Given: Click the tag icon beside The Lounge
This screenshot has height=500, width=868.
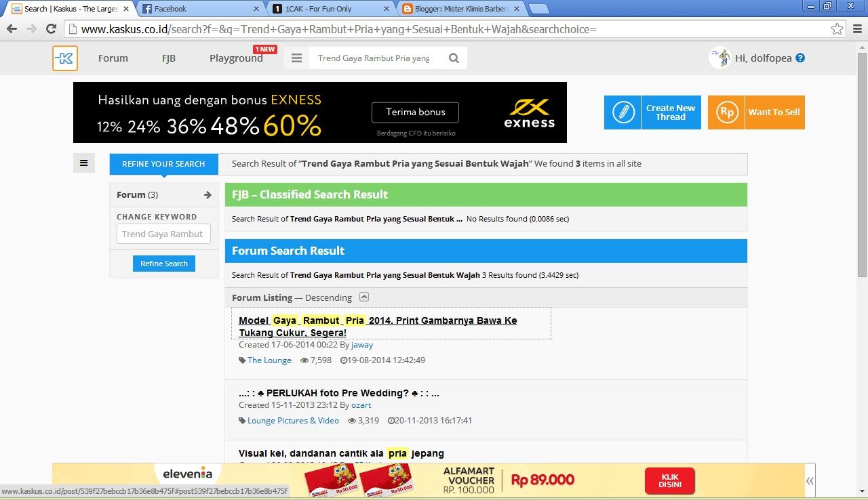Looking at the screenshot, I should point(242,360).
